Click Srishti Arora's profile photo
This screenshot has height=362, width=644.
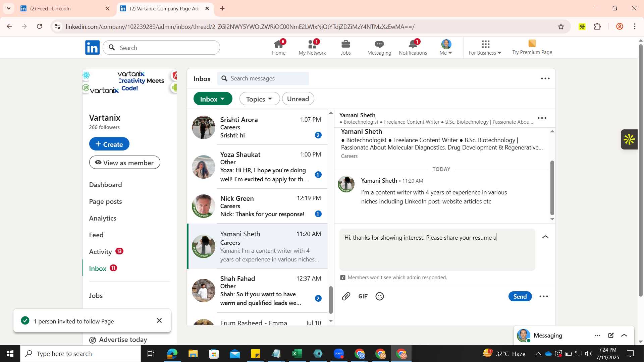point(204,127)
